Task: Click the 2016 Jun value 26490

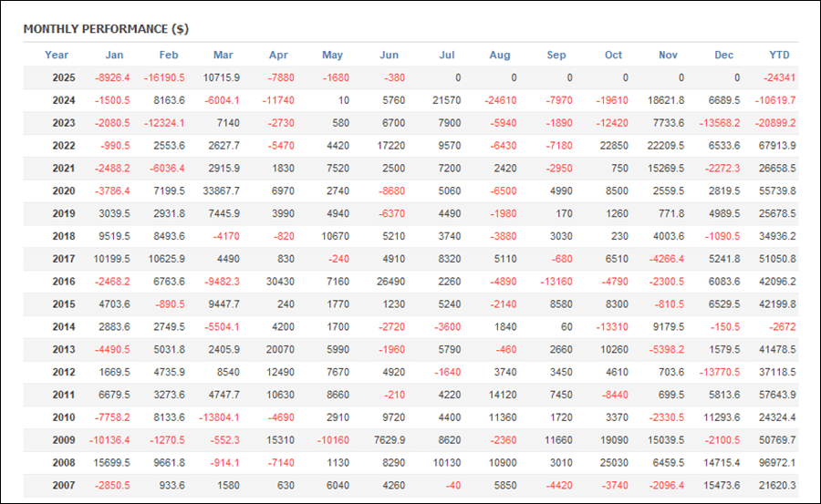Action: (x=391, y=281)
